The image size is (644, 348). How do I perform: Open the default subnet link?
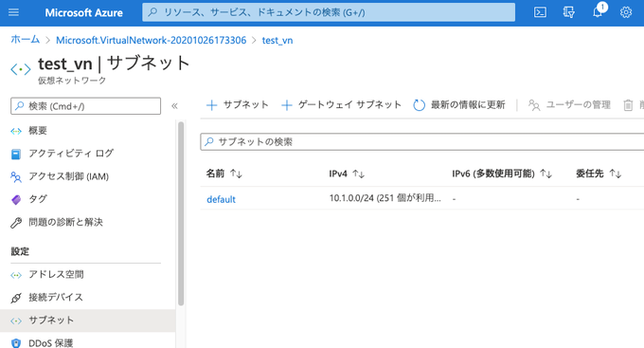[221, 199]
